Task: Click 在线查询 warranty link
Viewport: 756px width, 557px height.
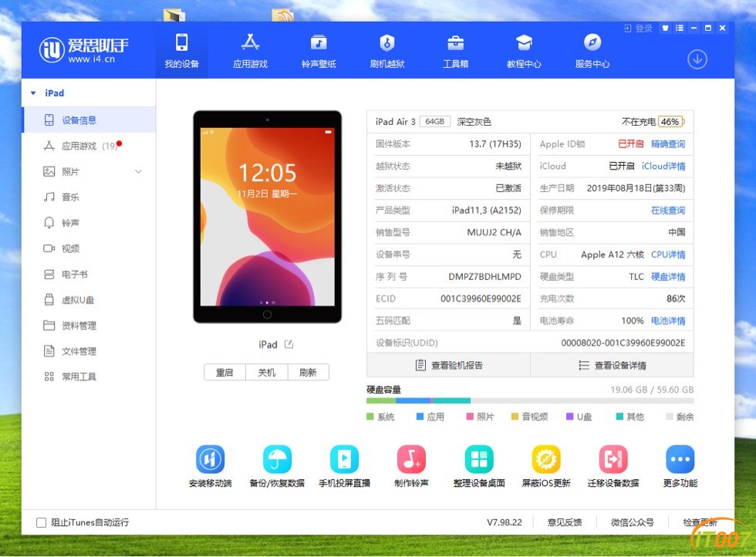Action: (668, 211)
